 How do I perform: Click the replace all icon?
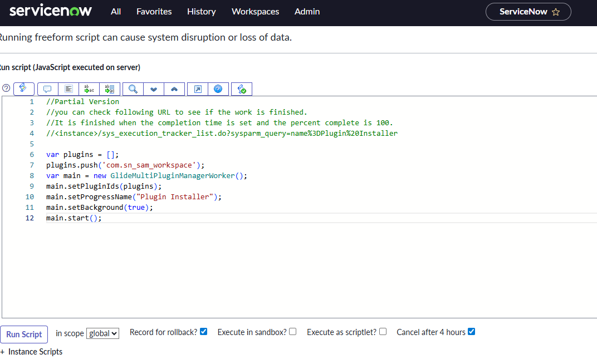pos(110,89)
